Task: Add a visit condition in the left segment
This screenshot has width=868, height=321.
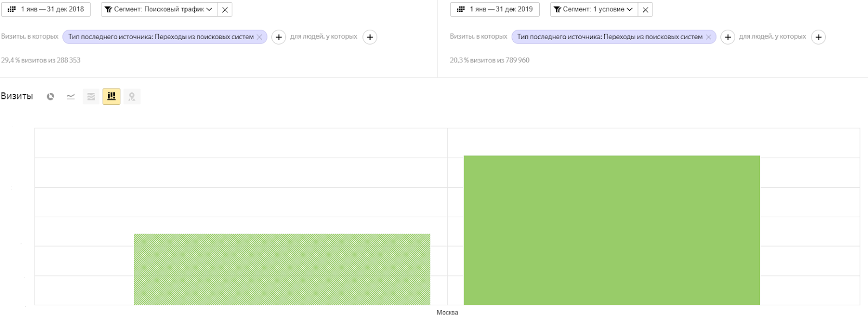Action: tap(278, 37)
